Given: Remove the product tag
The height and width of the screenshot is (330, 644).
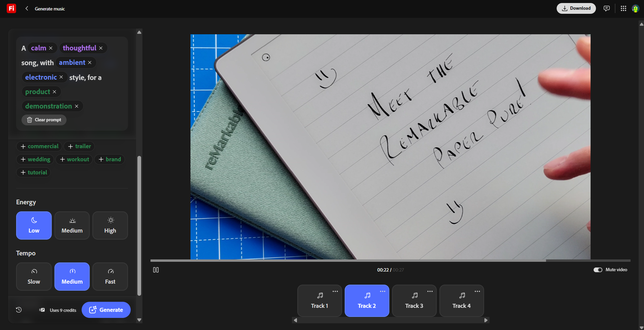Looking at the screenshot, I should tap(54, 92).
